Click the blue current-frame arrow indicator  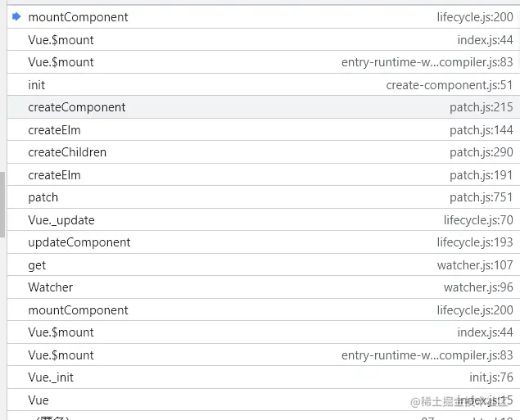click(16, 16)
